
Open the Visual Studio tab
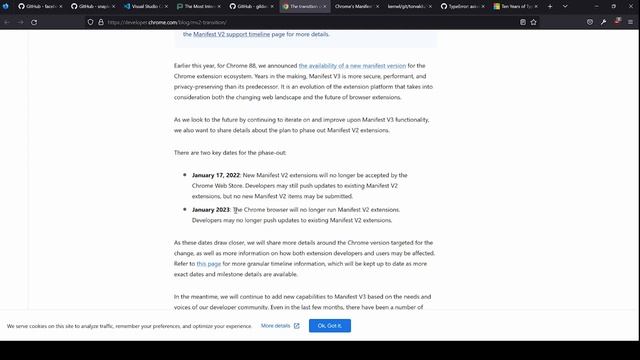pyautogui.click(x=146, y=6)
